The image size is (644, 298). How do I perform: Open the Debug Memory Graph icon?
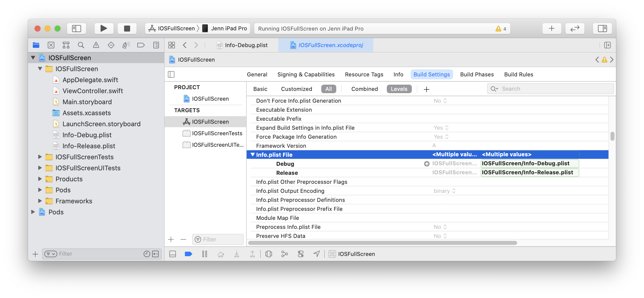pos(285,254)
